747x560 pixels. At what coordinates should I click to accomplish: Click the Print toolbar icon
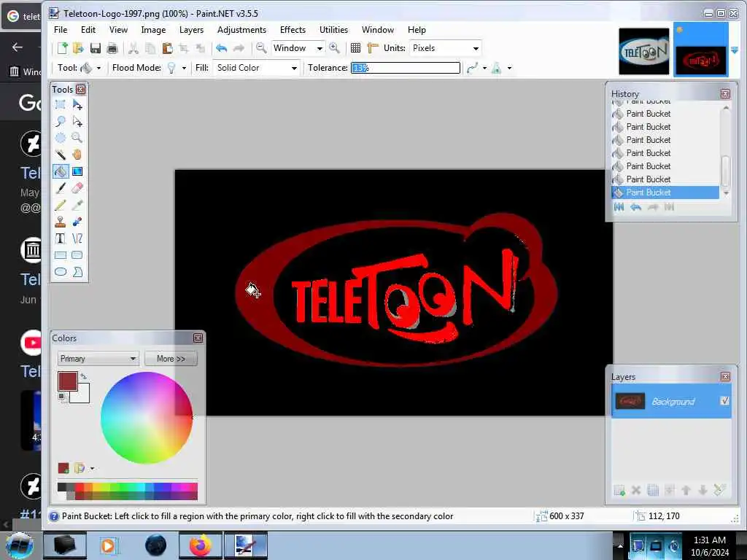point(112,48)
